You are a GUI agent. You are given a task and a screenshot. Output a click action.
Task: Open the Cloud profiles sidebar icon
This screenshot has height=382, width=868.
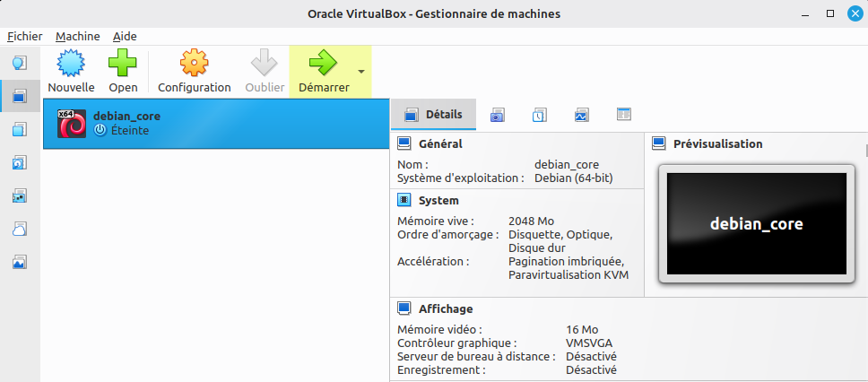tap(20, 229)
